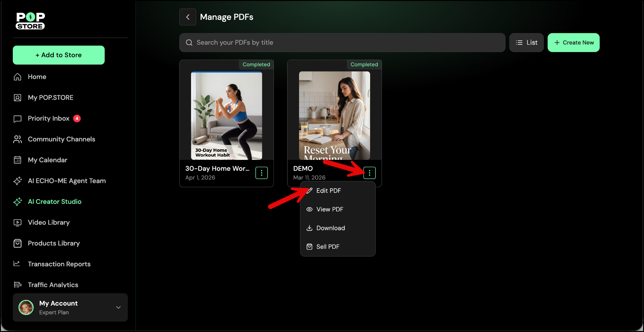Switch to List view
Viewport: 644px width, 332px height.
[x=526, y=43]
